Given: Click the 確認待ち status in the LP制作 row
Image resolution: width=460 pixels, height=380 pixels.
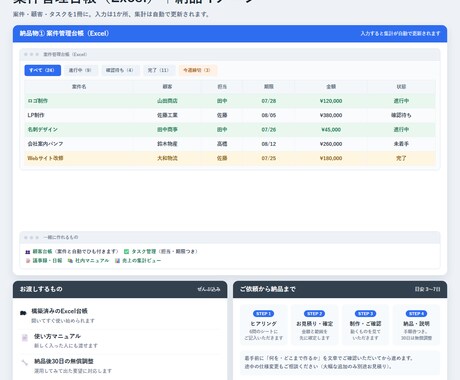Looking at the screenshot, I should [x=401, y=115].
